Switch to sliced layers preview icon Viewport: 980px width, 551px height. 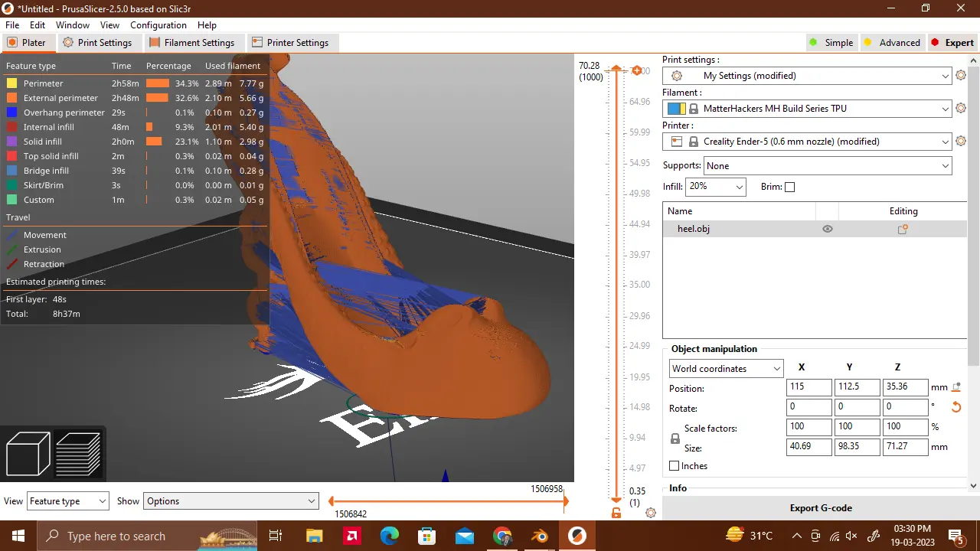[x=78, y=454]
